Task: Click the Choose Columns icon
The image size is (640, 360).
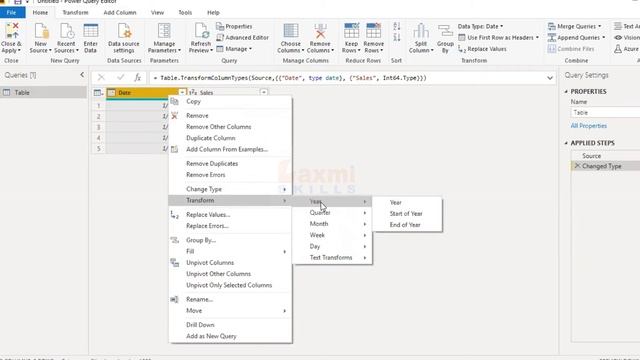Action: coord(291,32)
